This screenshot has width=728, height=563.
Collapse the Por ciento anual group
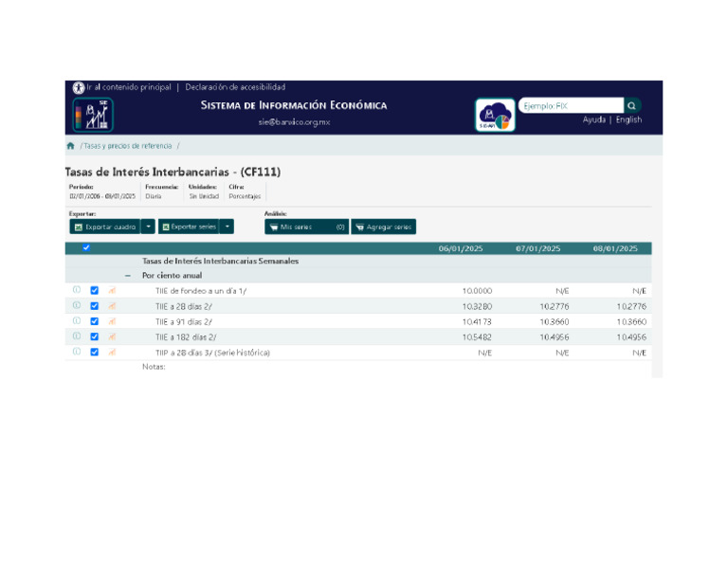coord(128,276)
